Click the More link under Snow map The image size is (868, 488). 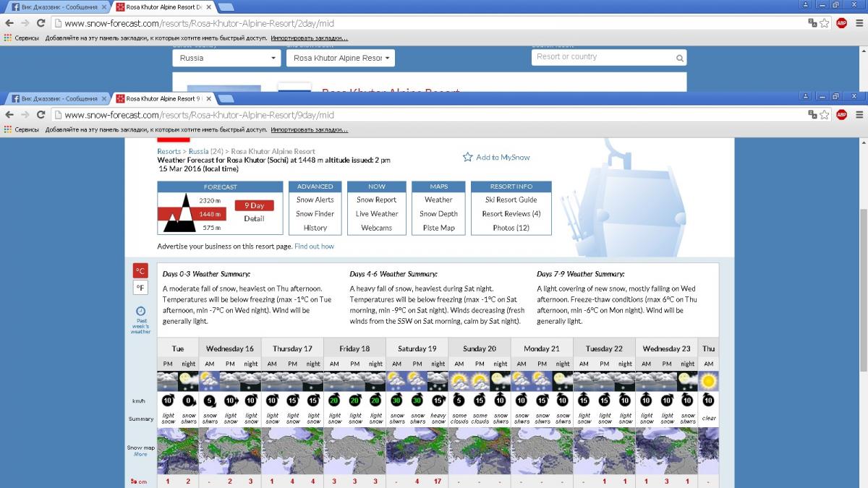[x=140, y=454]
